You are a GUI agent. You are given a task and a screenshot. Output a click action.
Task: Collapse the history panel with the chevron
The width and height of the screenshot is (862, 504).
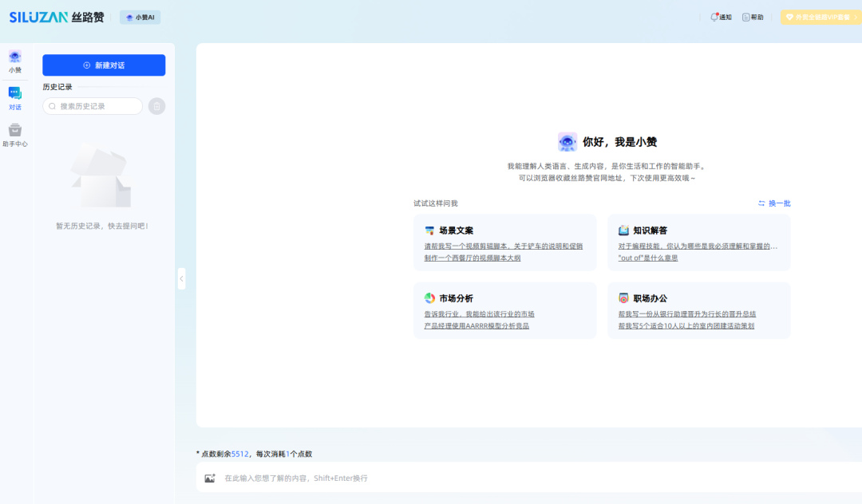(181, 279)
